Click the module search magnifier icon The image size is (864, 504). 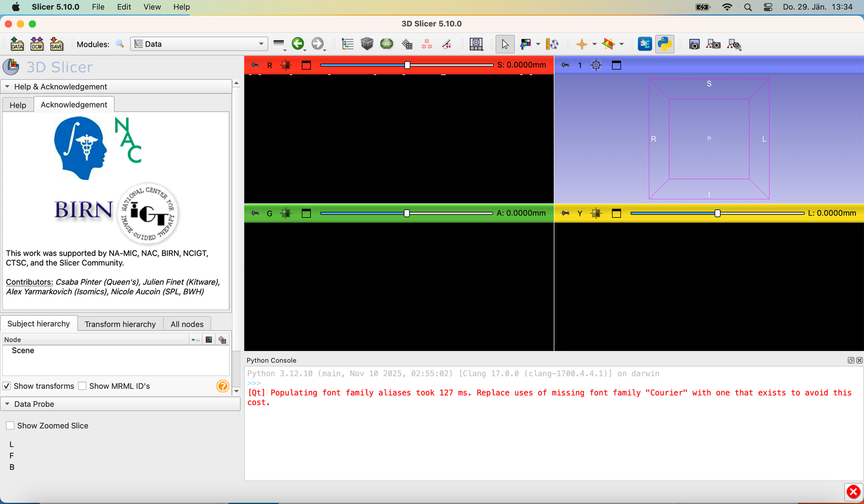[120, 44]
